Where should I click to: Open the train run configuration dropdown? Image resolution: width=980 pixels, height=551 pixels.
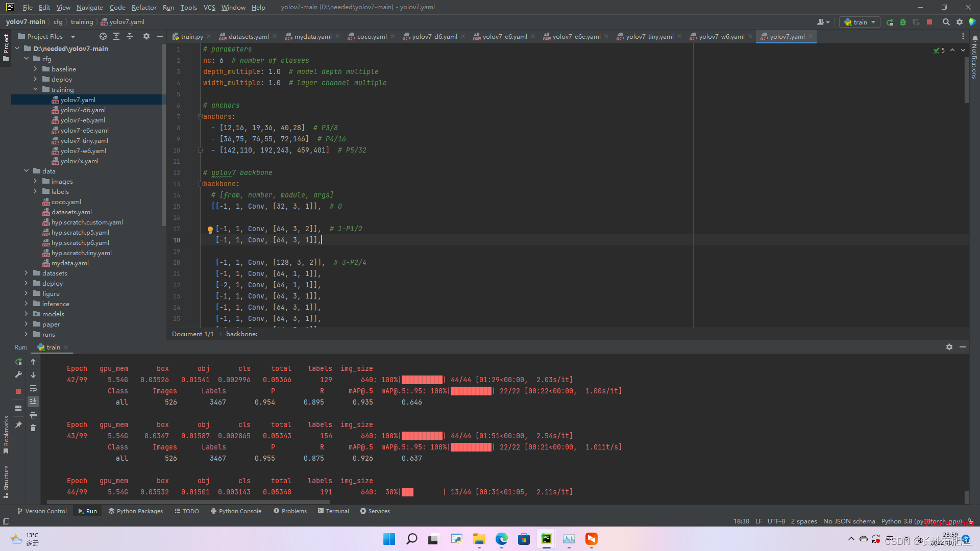tap(860, 22)
